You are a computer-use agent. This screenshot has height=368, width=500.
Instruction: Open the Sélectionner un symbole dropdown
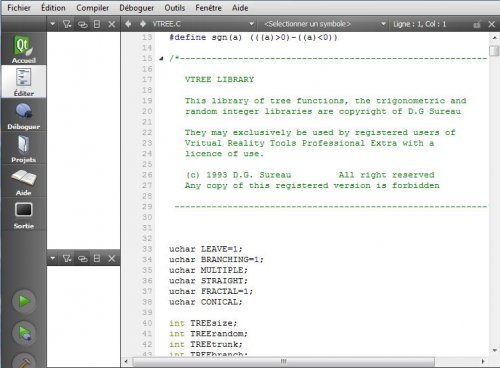(325, 24)
